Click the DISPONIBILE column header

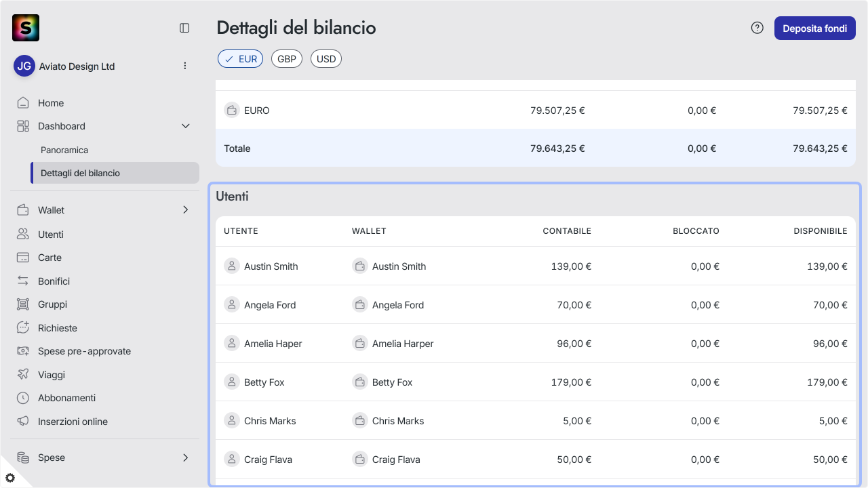821,231
